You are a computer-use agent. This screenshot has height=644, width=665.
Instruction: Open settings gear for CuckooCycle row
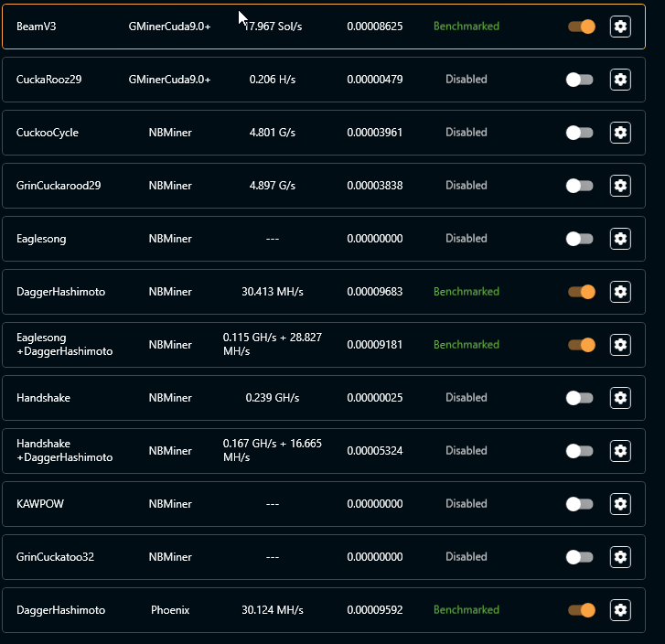click(x=620, y=133)
